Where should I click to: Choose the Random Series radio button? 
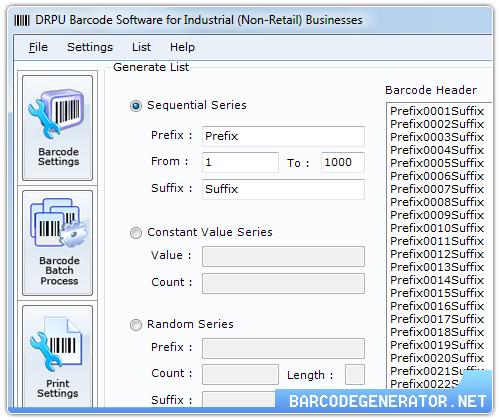[136, 325]
